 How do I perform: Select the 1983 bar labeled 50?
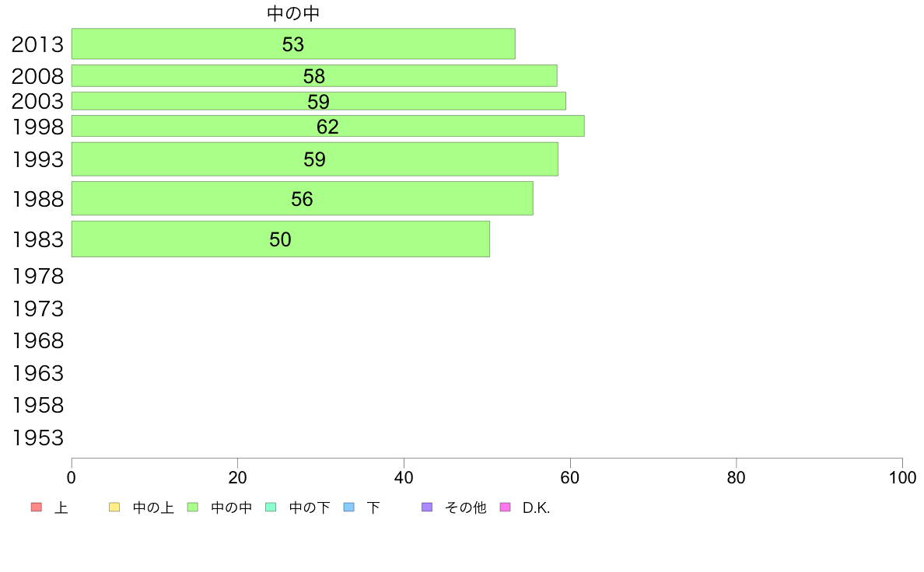tap(281, 239)
